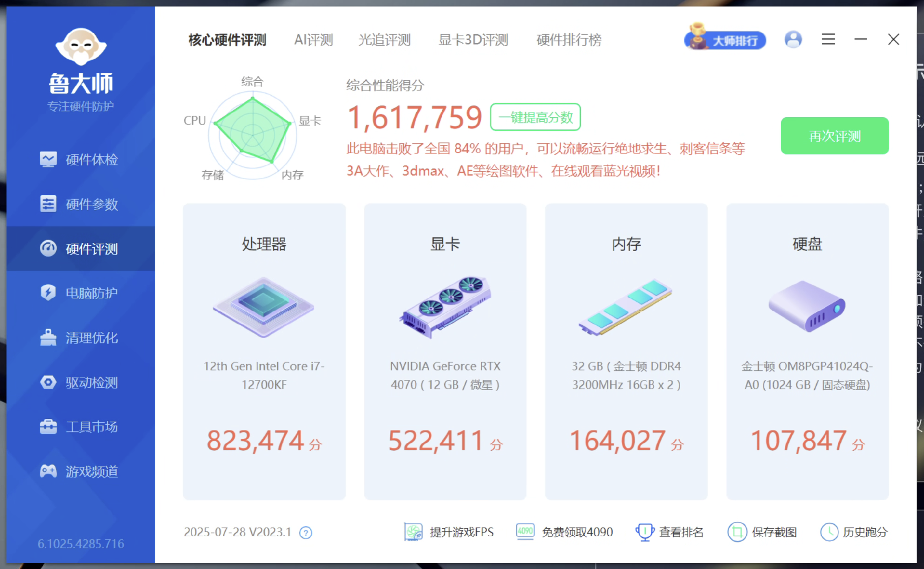The height and width of the screenshot is (569, 924).
Task: Click the 驱动检测 gear icon
Action: pos(48,382)
